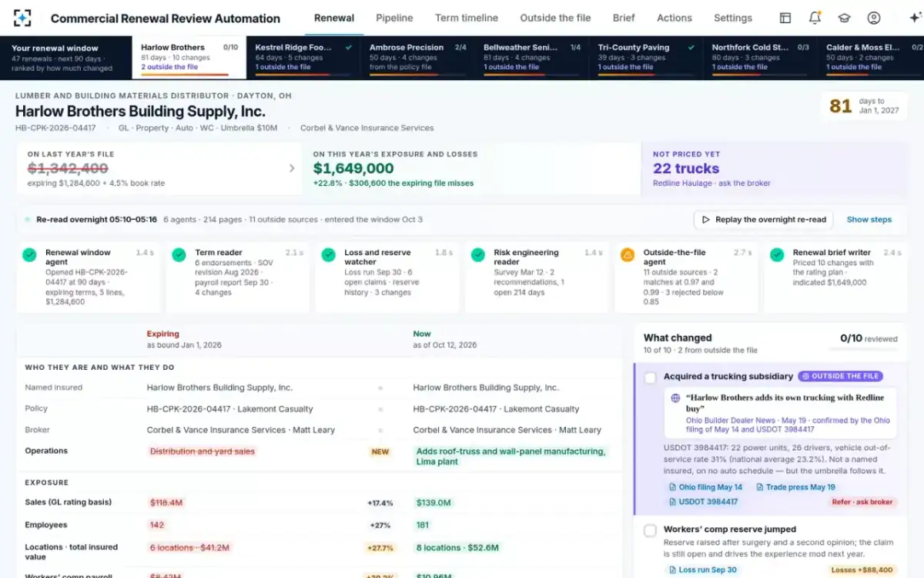Click the 81 days countdown badge
924x578 pixels.
pos(863,106)
